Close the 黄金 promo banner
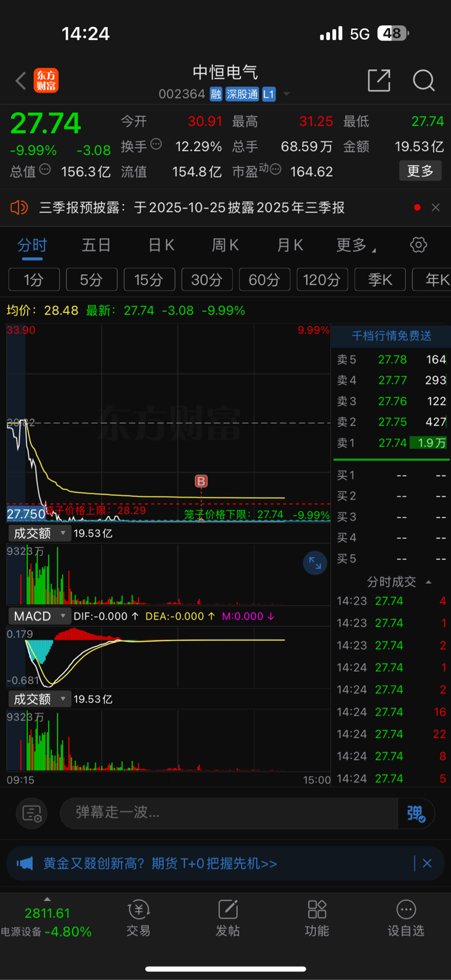 427,863
